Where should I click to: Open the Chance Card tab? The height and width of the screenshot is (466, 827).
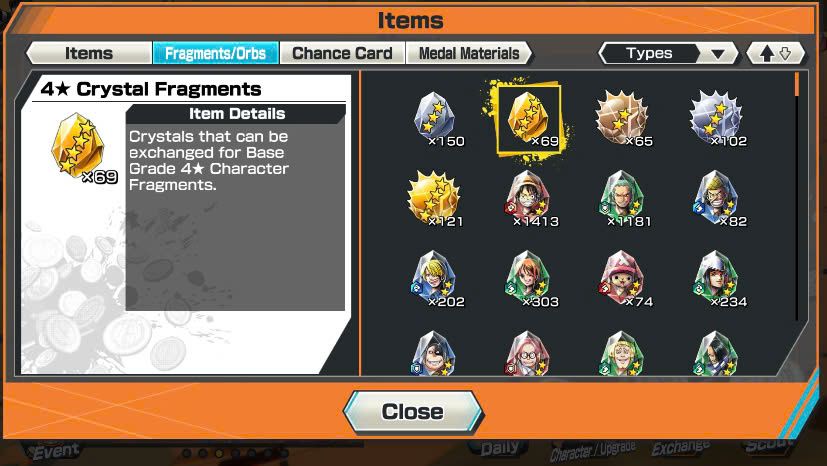pyautogui.click(x=342, y=53)
